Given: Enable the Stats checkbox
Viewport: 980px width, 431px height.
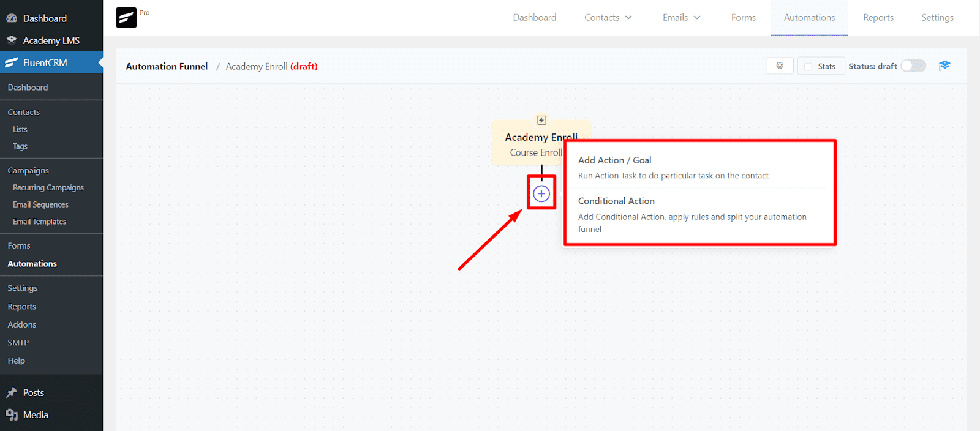Looking at the screenshot, I should pyautogui.click(x=808, y=66).
